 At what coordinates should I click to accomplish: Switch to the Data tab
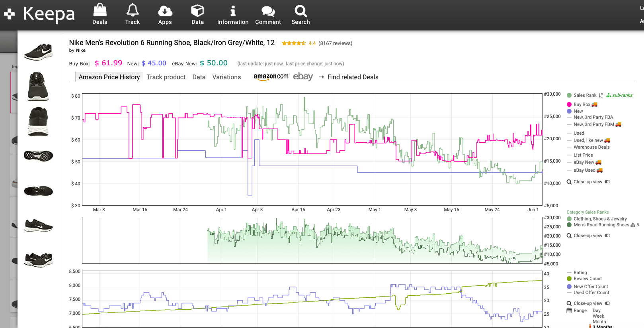pyautogui.click(x=199, y=77)
